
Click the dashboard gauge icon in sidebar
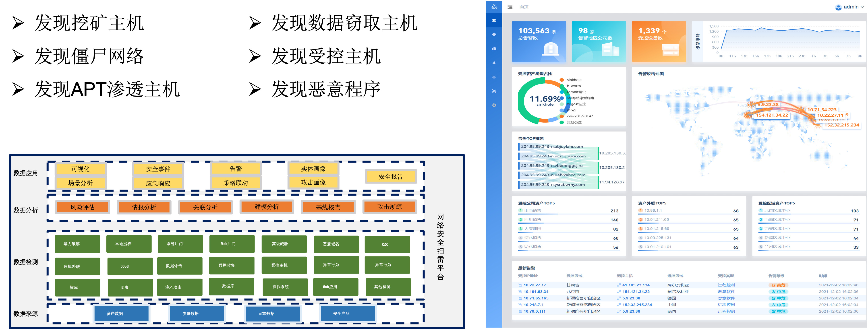click(x=494, y=20)
